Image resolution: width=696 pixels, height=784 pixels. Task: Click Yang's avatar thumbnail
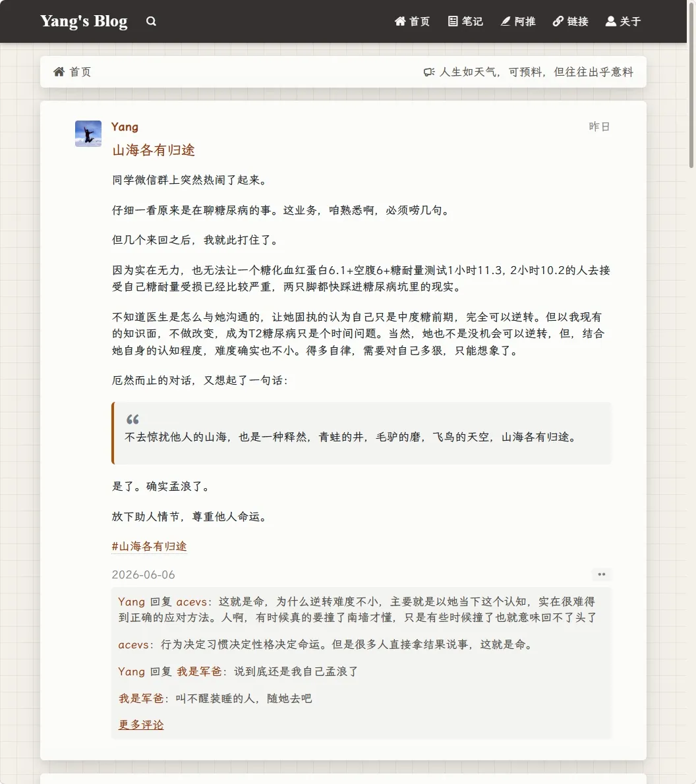[x=88, y=134]
